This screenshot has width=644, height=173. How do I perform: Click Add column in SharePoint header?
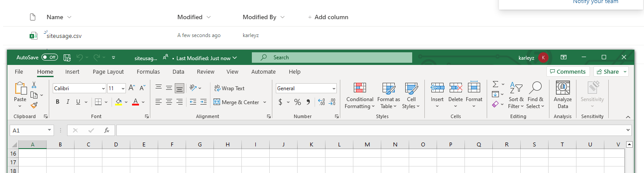(328, 17)
